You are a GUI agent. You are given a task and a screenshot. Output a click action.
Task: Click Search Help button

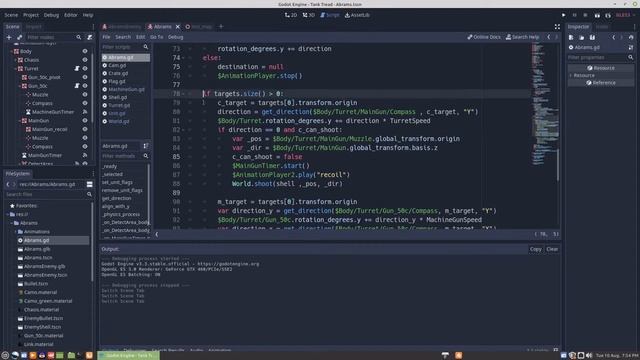pos(522,37)
